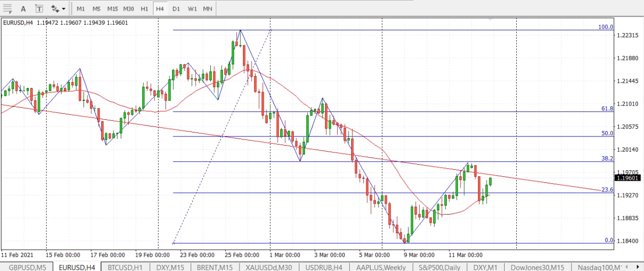This screenshot has width=644, height=271.
Task: Click the 1.20140 price scale value
Action: [x=627, y=150]
